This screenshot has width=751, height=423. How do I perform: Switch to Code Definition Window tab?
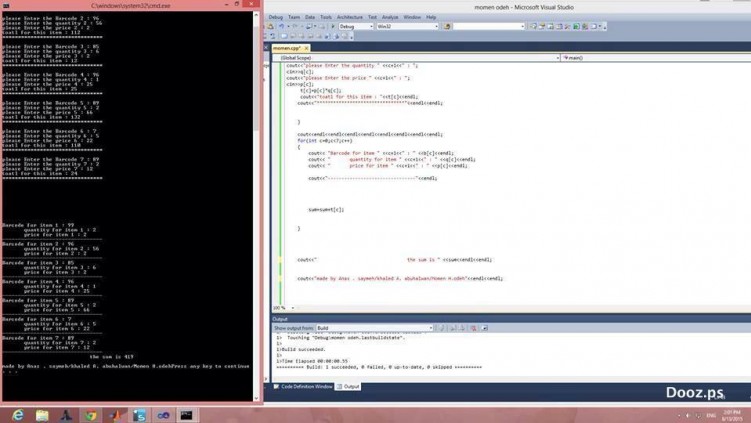(x=303, y=386)
